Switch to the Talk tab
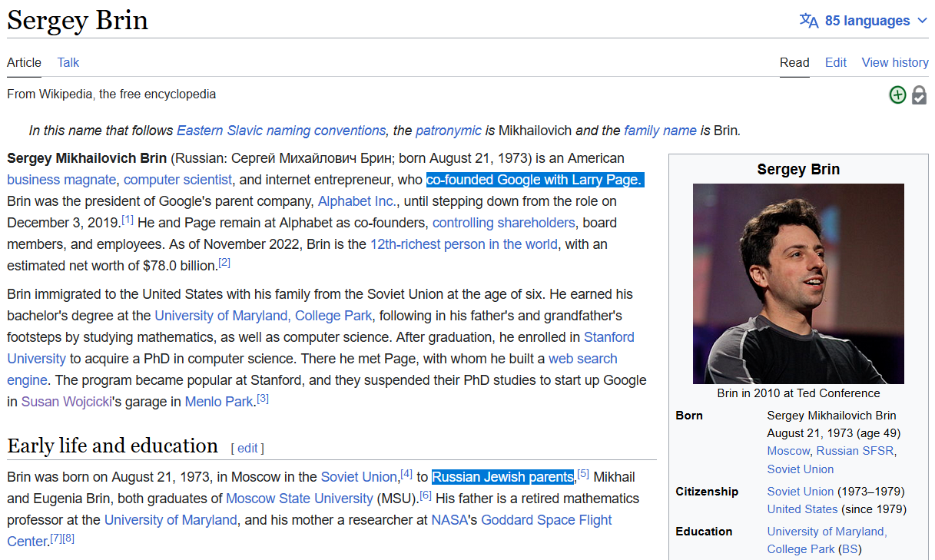The image size is (935, 560). click(x=68, y=62)
